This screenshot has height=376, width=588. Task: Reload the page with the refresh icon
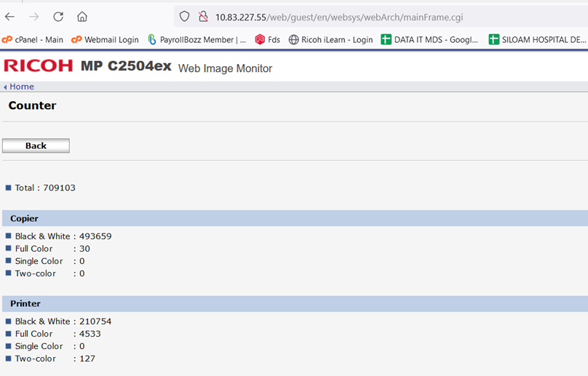coord(58,17)
